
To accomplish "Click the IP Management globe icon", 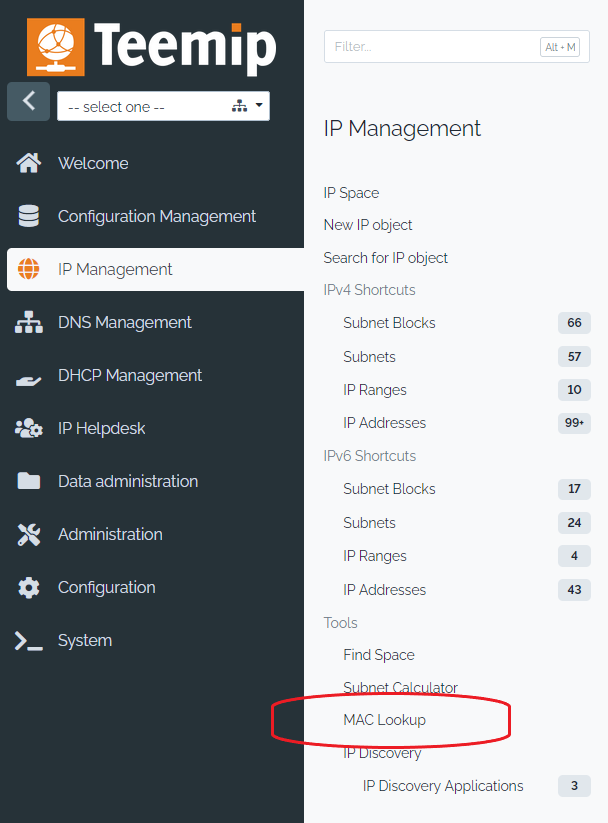I will point(29,269).
